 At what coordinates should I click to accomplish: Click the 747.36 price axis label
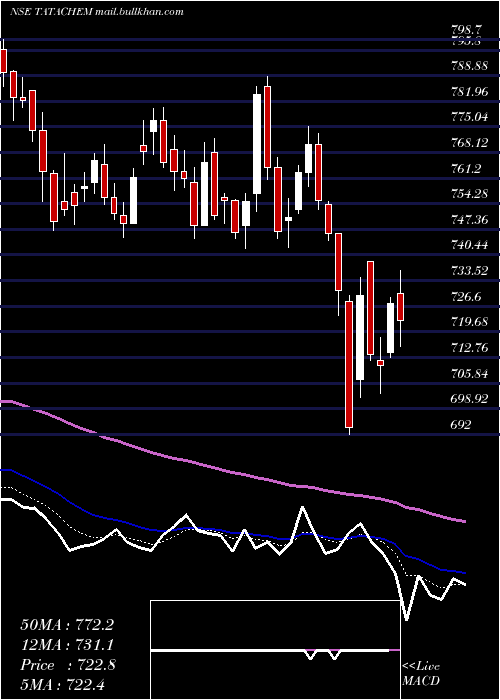coord(470,219)
